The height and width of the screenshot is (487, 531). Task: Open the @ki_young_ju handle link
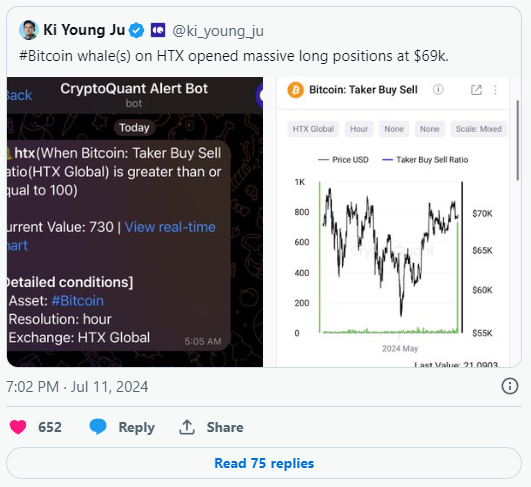[x=218, y=31]
